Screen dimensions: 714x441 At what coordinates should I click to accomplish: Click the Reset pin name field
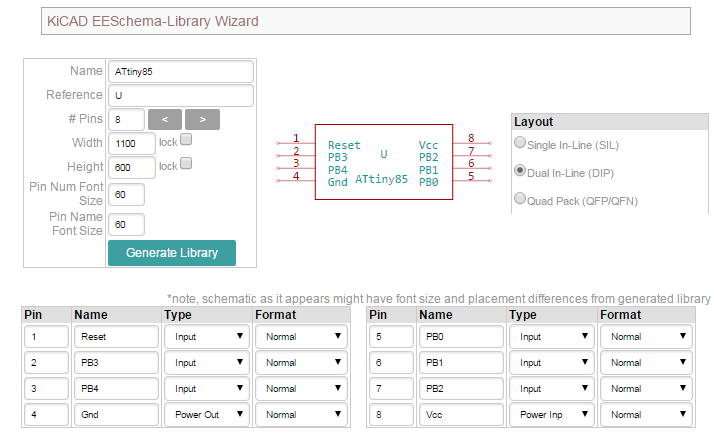116,337
